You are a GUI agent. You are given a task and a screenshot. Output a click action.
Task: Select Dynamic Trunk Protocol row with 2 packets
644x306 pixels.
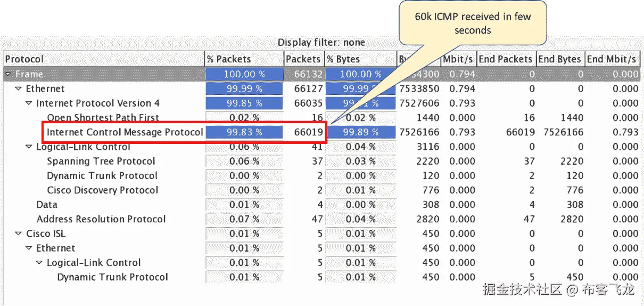pyautogui.click(x=321, y=176)
